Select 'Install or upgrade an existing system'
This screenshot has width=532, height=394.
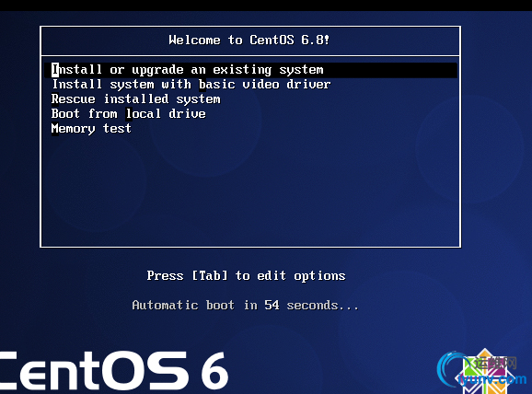(x=250, y=70)
